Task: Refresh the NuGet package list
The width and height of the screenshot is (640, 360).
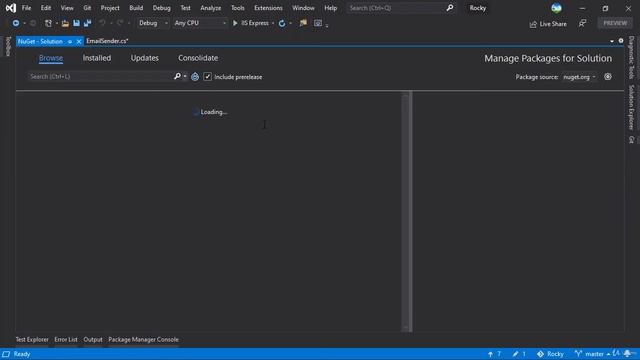Action: click(x=195, y=77)
